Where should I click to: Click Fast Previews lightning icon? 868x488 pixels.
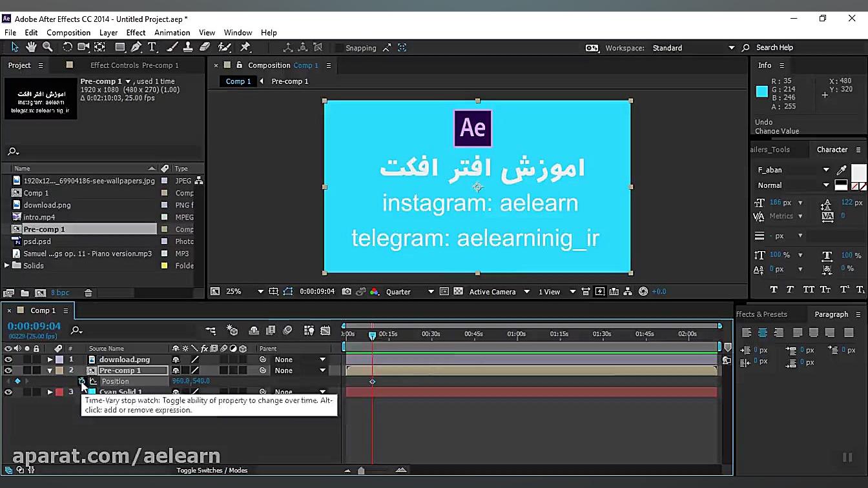coord(600,292)
